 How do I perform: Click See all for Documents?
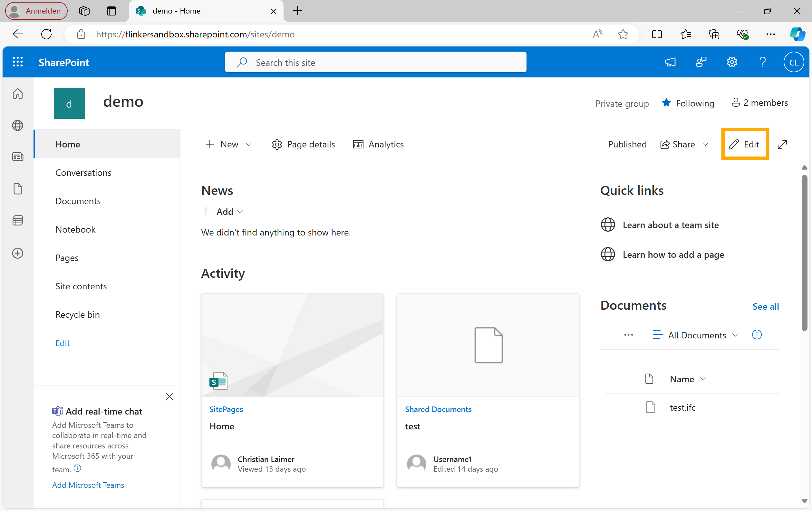766,306
